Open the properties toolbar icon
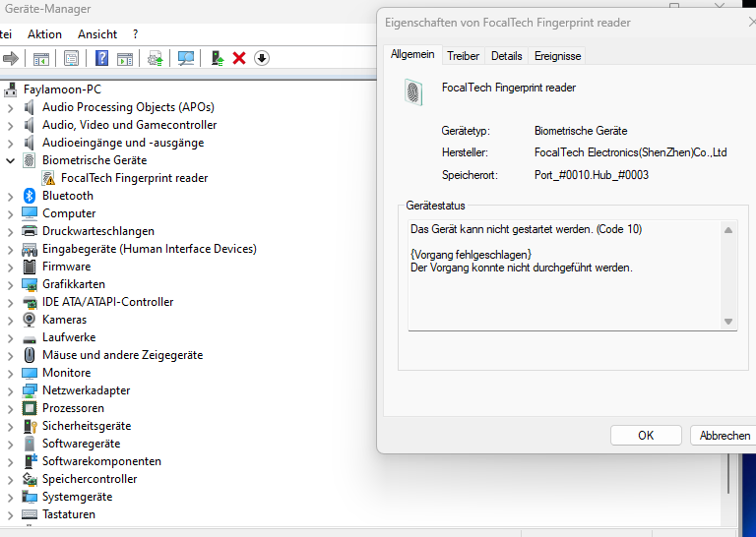The height and width of the screenshot is (537, 756). coord(71,59)
